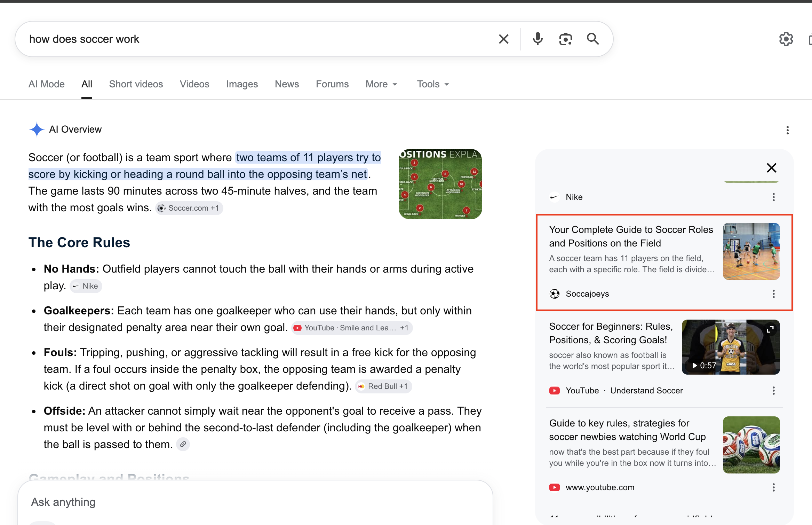The height and width of the screenshot is (525, 812).
Task: Open the AI Overview three-dot options menu
Action: 787,130
